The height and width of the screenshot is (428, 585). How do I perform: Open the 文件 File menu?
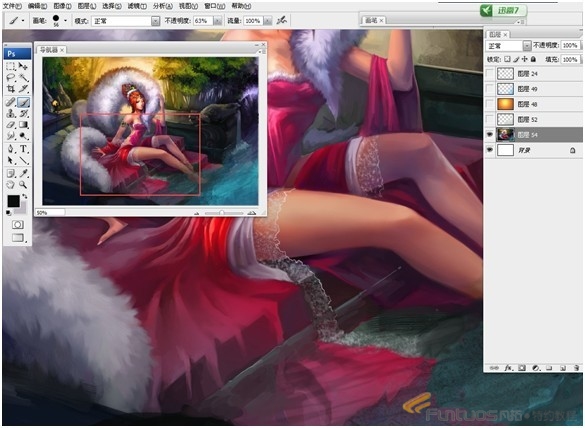click(x=12, y=6)
